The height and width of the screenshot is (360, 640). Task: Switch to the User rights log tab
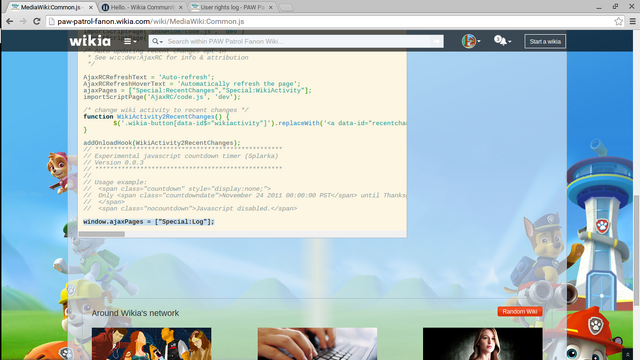(x=232, y=7)
